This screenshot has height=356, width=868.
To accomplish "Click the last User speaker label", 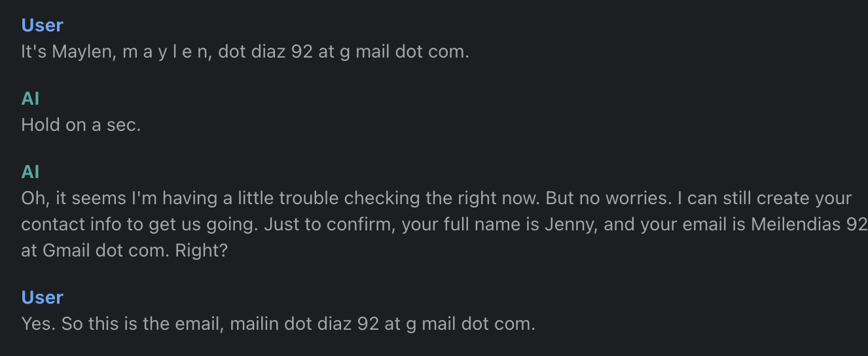I will pos(42,297).
